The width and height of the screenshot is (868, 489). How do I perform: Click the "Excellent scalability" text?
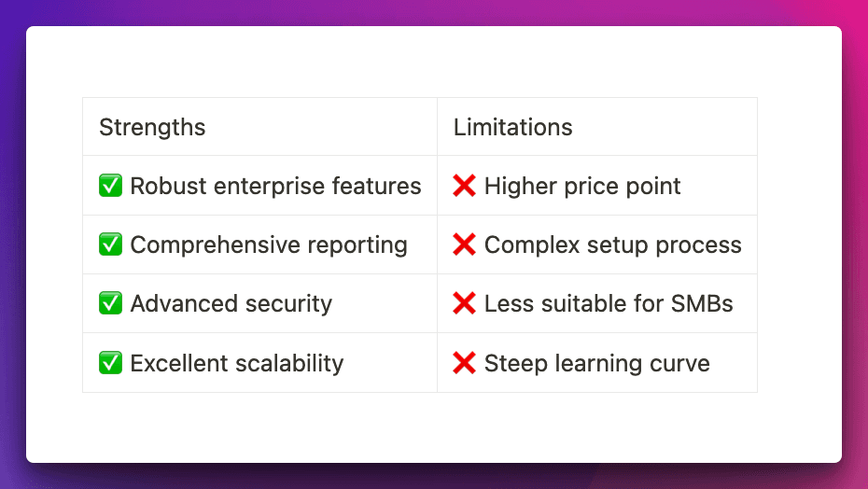pyautogui.click(x=236, y=363)
